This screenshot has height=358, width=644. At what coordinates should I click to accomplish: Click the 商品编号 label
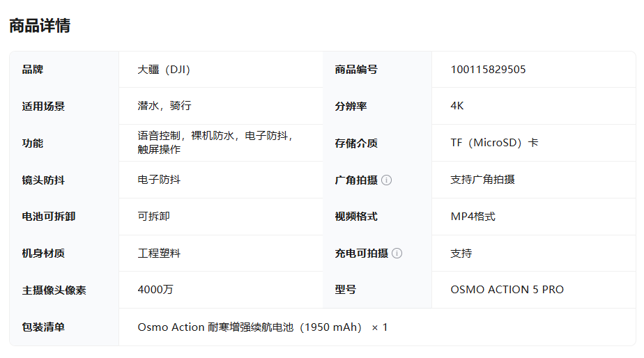pos(356,70)
